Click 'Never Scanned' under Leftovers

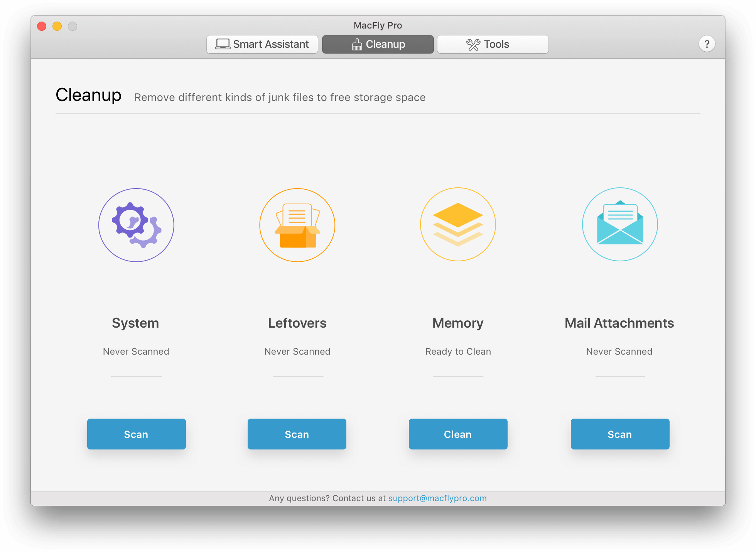coord(297,352)
